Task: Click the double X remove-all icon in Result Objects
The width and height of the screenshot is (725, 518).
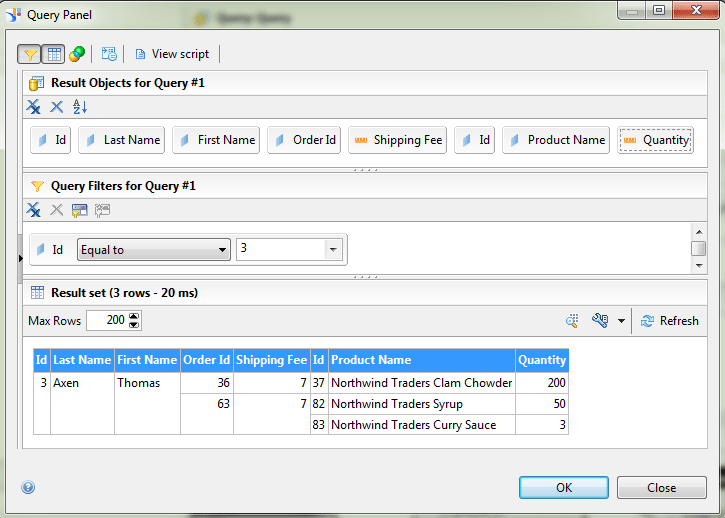Action: coord(34,107)
